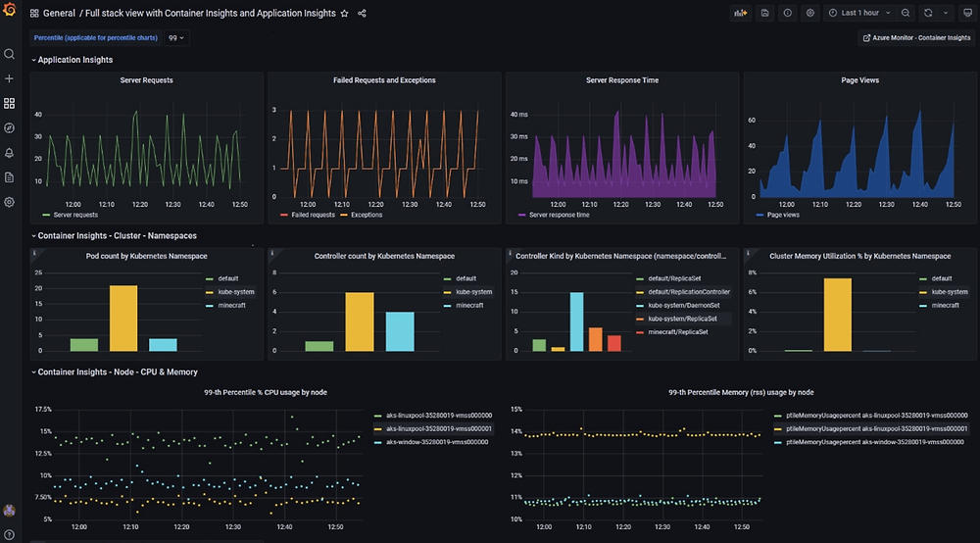Zoom out the time range
Image resolution: width=980 pixels, height=543 pixels.
click(906, 13)
